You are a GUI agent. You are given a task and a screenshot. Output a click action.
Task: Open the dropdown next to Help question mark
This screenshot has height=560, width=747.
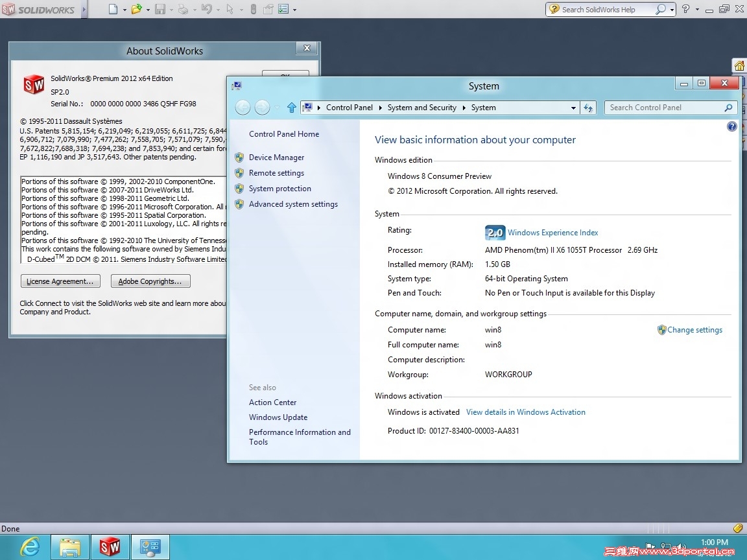point(698,10)
